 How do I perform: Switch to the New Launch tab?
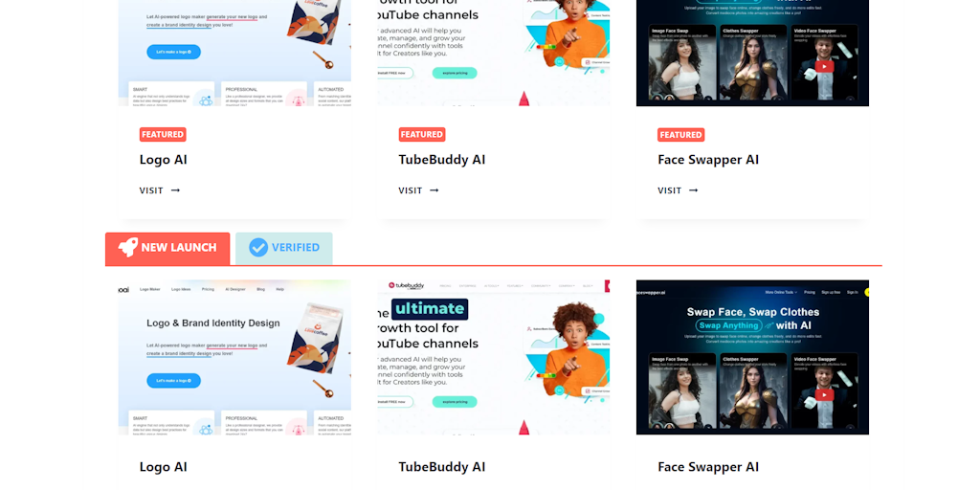pyautogui.click(x=167, y=249)
